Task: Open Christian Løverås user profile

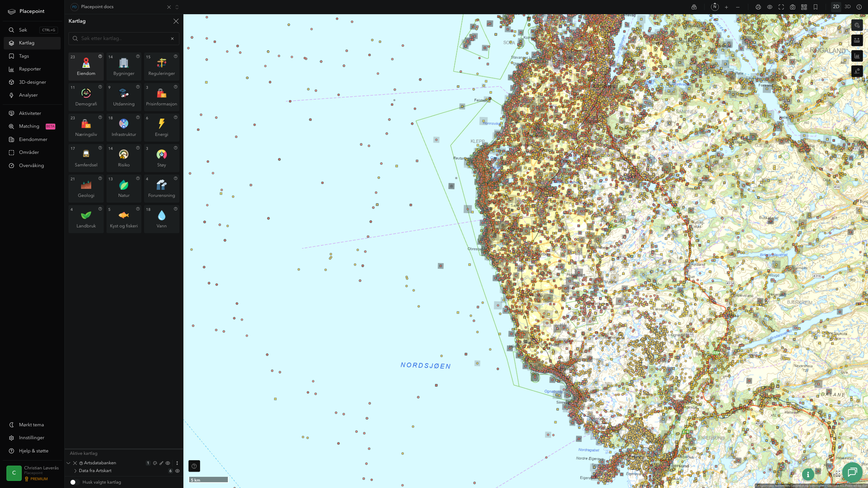Action: (x=32, y=473)
